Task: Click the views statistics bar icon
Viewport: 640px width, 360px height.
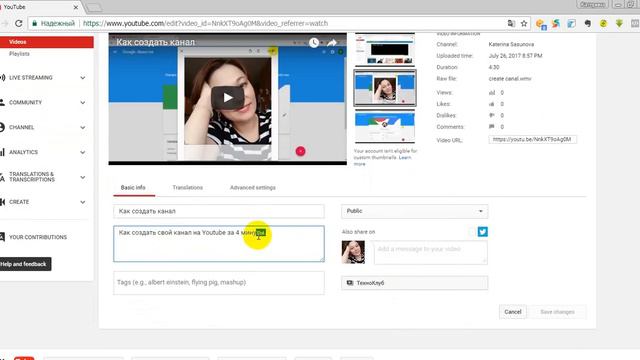Action: 492,93
